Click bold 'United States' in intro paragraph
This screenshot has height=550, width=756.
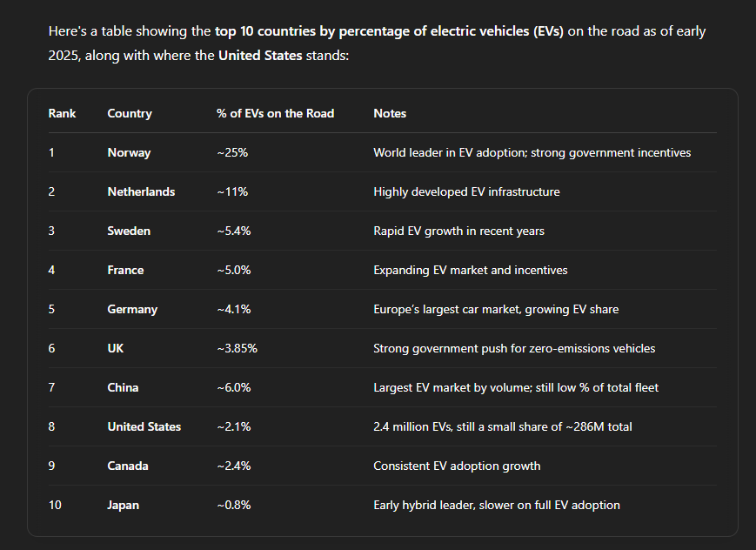click(260, 56)
